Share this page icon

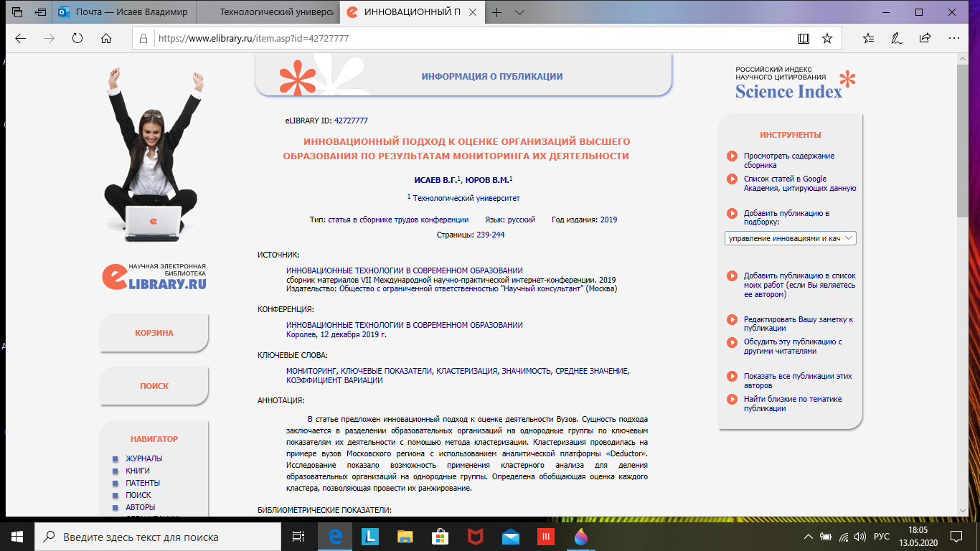click(925, 39)
